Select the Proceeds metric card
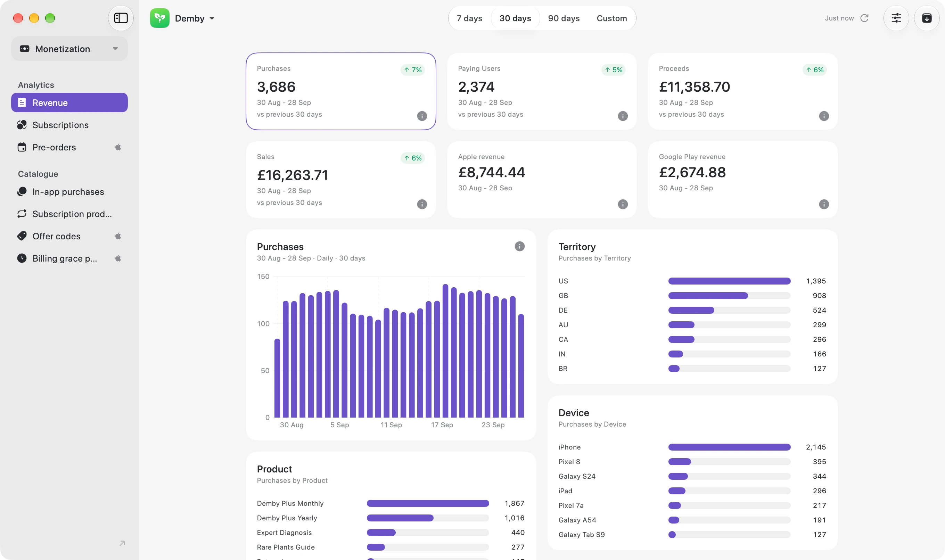Screen dimensions: 945x560 (x=742, y=91)
